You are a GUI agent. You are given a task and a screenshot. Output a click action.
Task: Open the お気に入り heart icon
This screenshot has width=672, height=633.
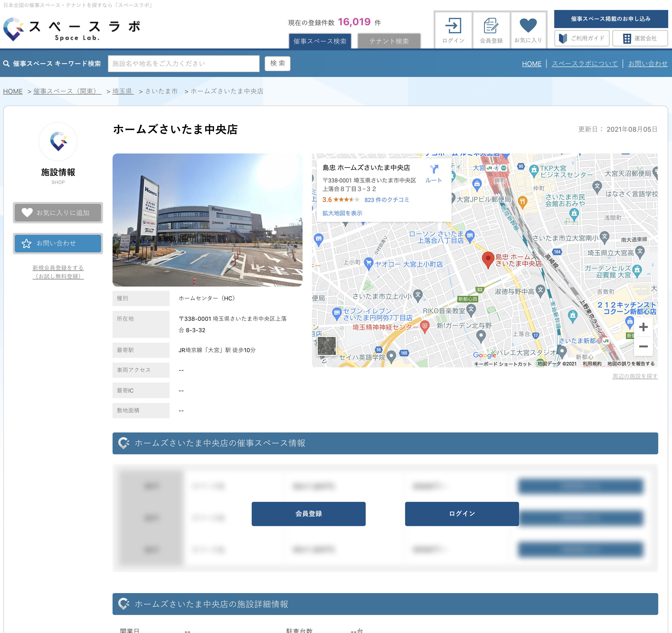pyautogui.click(x=528, y=30)
